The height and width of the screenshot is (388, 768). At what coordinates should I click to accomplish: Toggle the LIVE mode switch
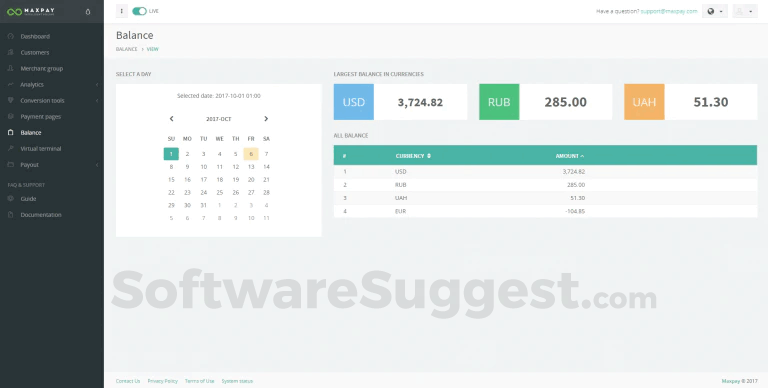[x=140, y=11]
